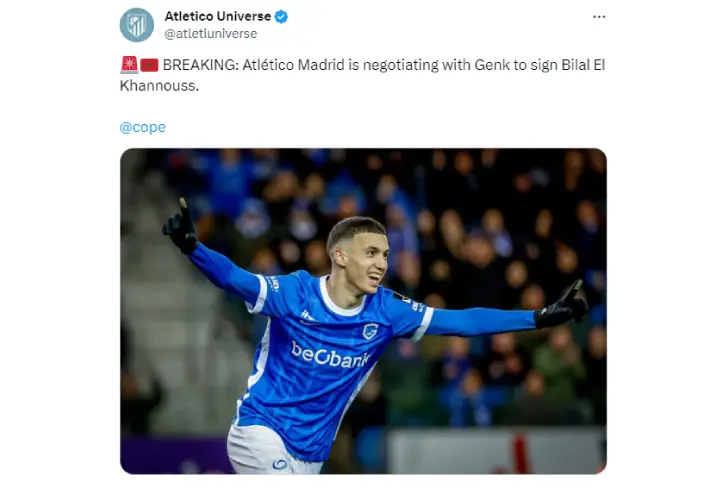Click the red siren emoji
The width and height of the screenshot is (728, 488).
(129, 65)
